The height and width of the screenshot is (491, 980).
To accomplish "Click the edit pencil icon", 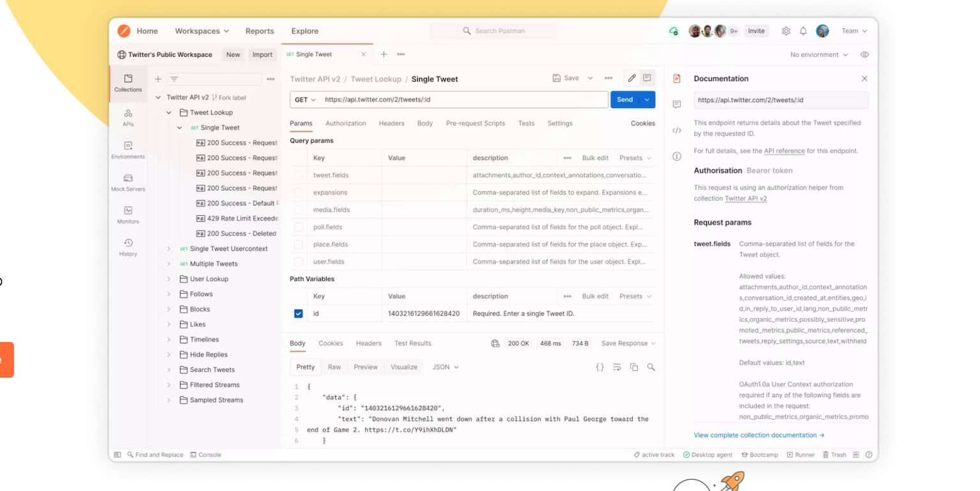I will (x=632, y=78).
